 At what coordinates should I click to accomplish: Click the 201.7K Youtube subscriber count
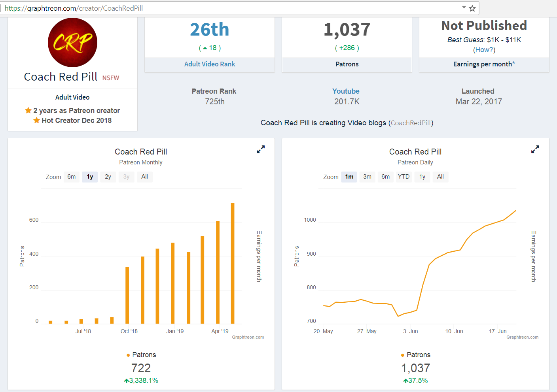click(347, 102)
